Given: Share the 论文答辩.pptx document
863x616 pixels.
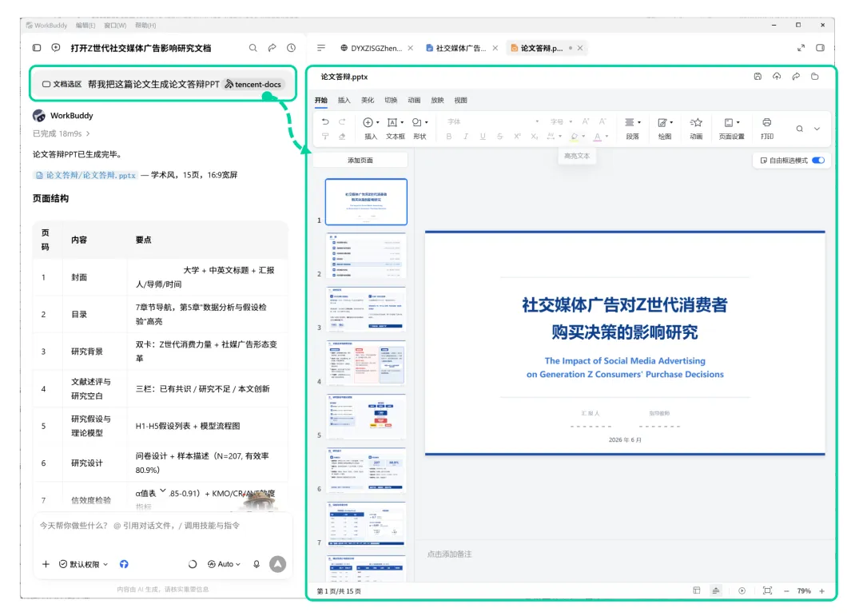Looking at the screenshot, I should click(796, 77).
